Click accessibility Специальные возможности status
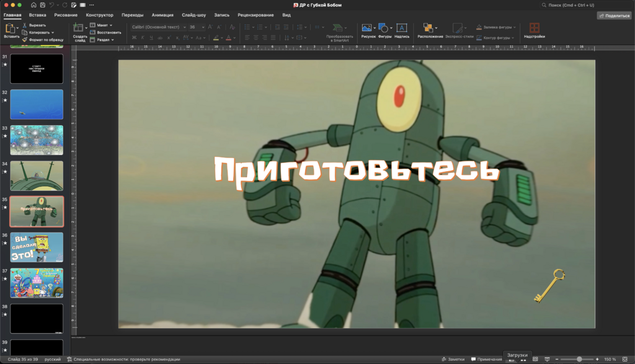 [x=123, y=359]
